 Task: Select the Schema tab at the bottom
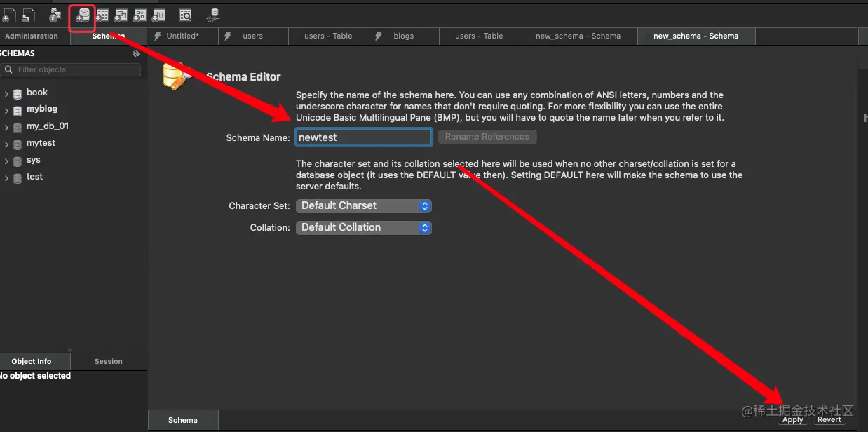183,420
